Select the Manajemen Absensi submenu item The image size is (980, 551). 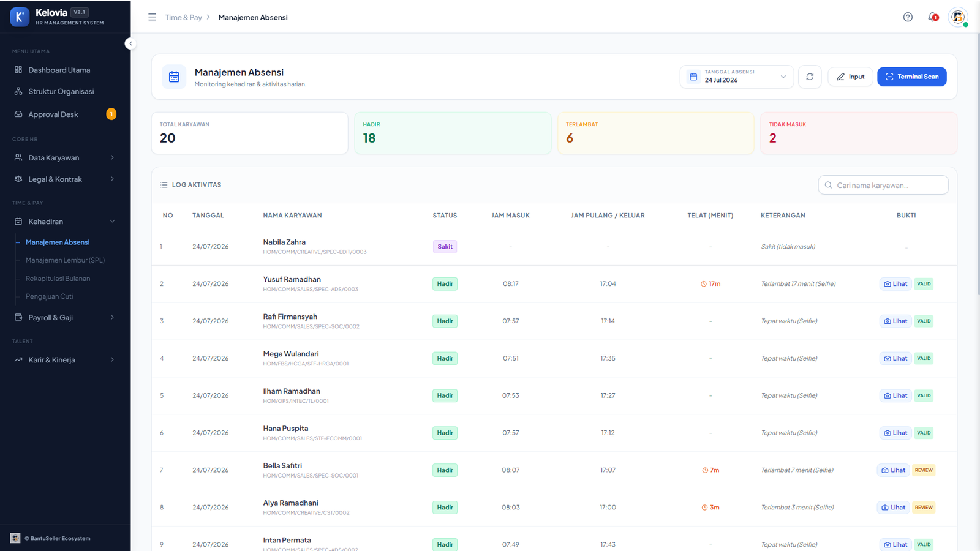(58, 242)
